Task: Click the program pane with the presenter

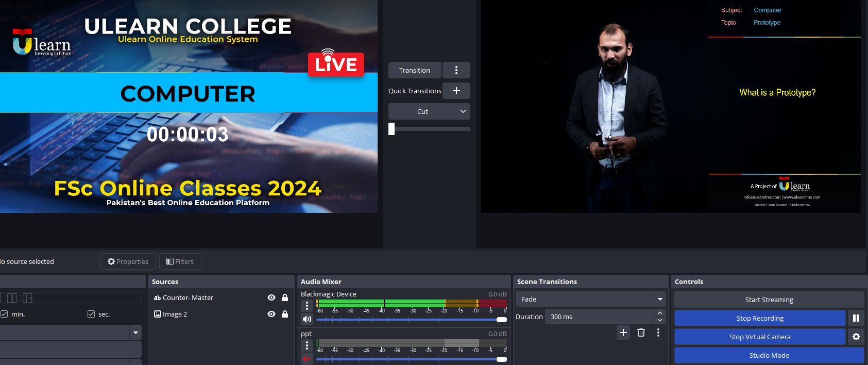Action: pos(671,106)
